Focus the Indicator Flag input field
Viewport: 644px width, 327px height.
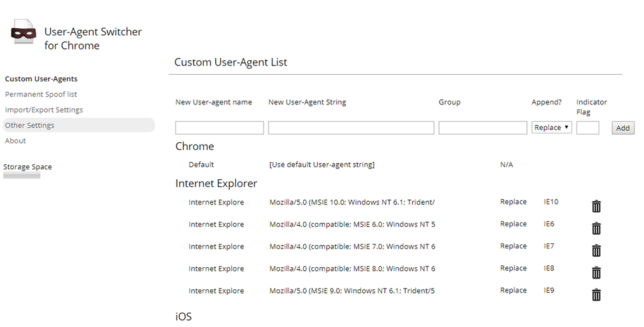point(588,128)
